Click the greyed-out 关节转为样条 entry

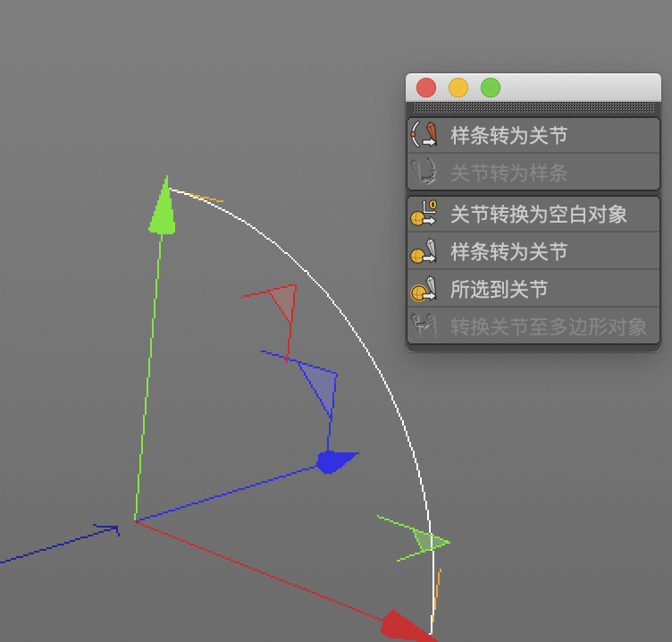(533, 173)
